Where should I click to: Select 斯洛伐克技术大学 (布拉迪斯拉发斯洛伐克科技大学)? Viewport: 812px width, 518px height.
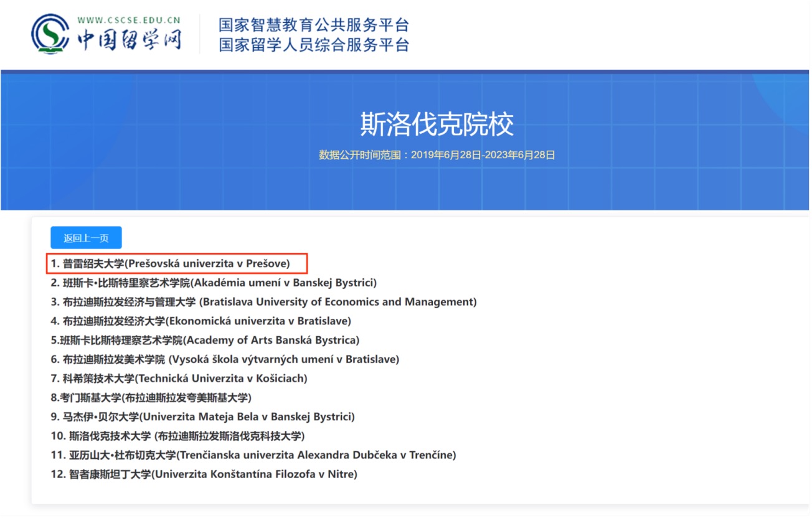coord(178,436)
